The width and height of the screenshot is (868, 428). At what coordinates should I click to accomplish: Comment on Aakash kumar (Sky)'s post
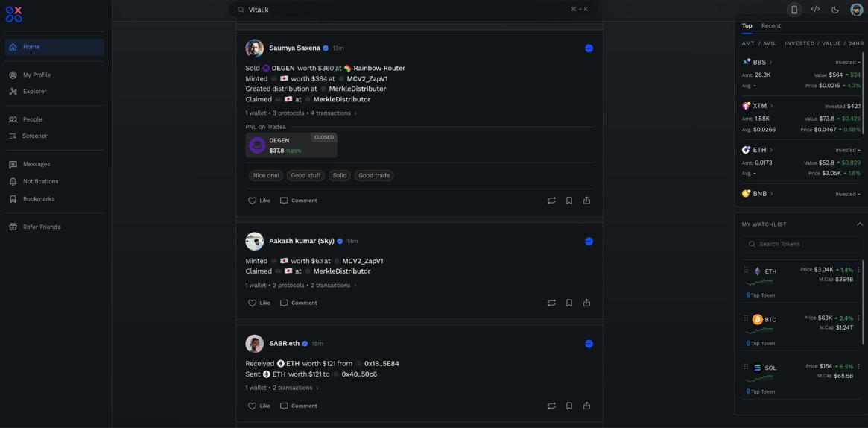tap(299, 303)
